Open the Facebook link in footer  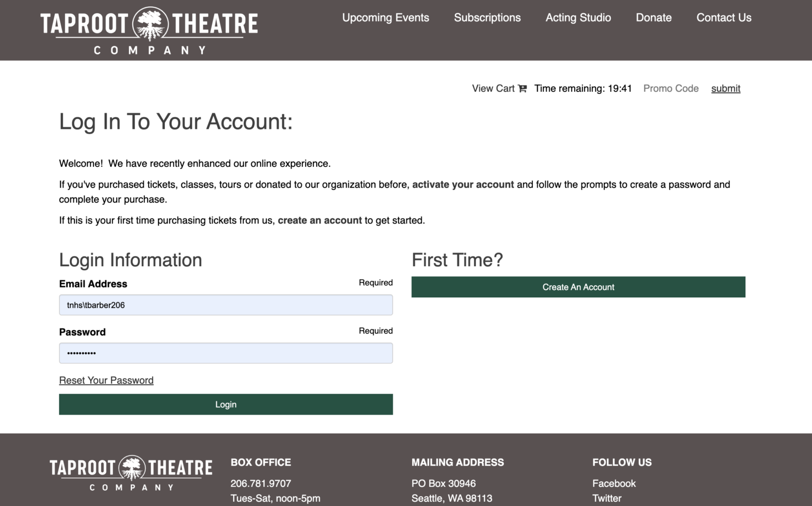[614, 483]
